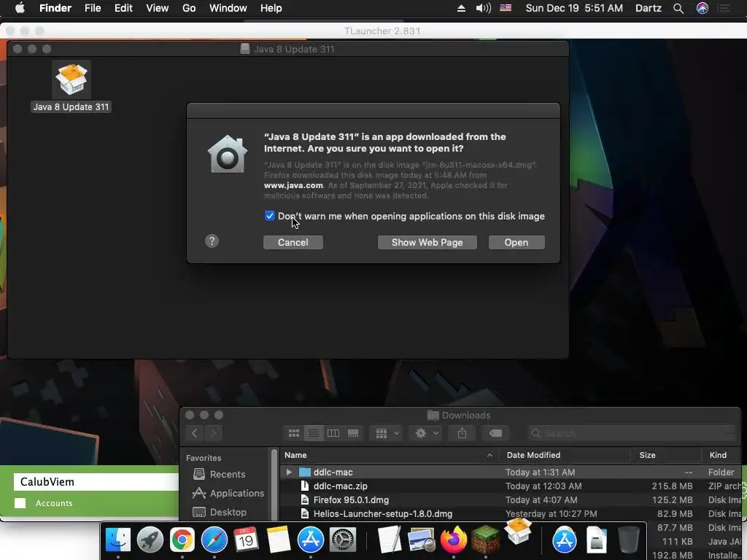Click the eject icon in menu bar

click(x=461, y=8)
